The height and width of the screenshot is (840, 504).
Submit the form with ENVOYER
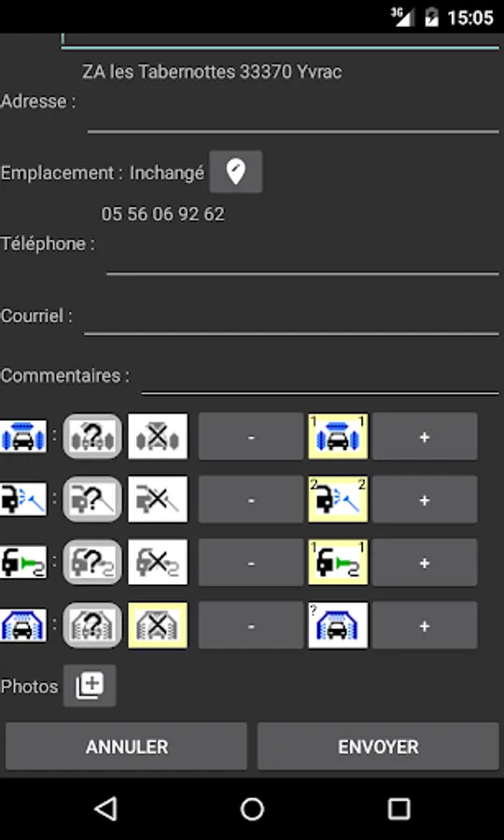coord(378,747)
